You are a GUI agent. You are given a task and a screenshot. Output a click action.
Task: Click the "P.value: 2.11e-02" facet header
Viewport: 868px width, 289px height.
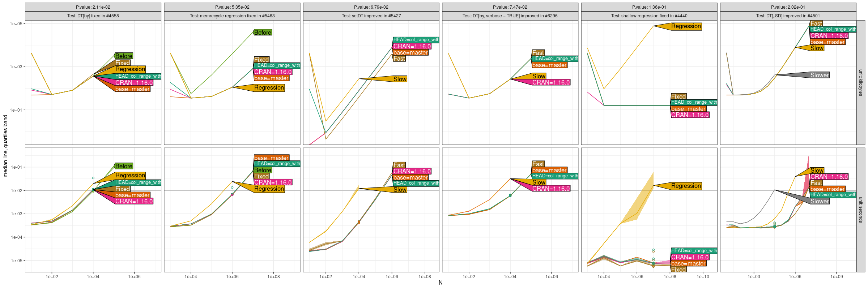(x=93, y=7)
